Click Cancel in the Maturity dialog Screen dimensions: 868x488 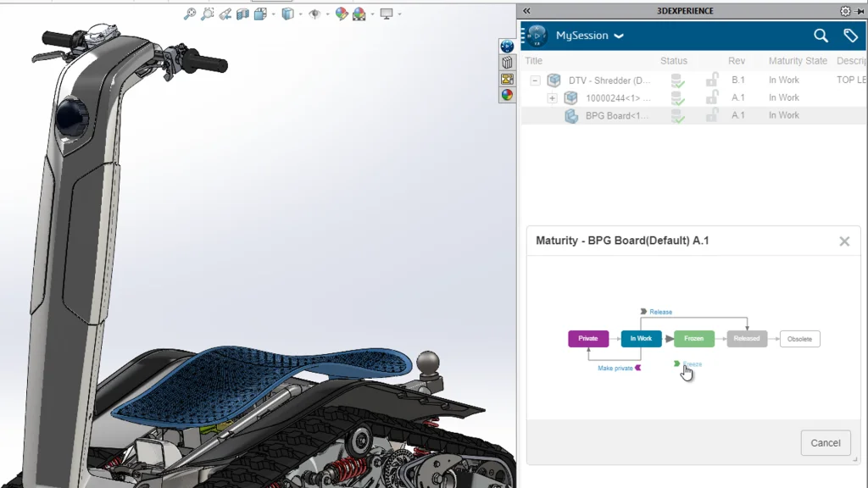pyautogui.click(x=826, y=443)
